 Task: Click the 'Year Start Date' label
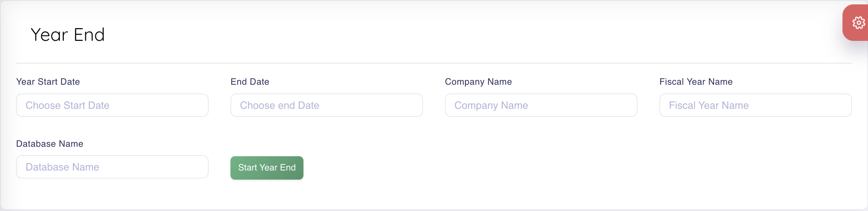point(48,82)
